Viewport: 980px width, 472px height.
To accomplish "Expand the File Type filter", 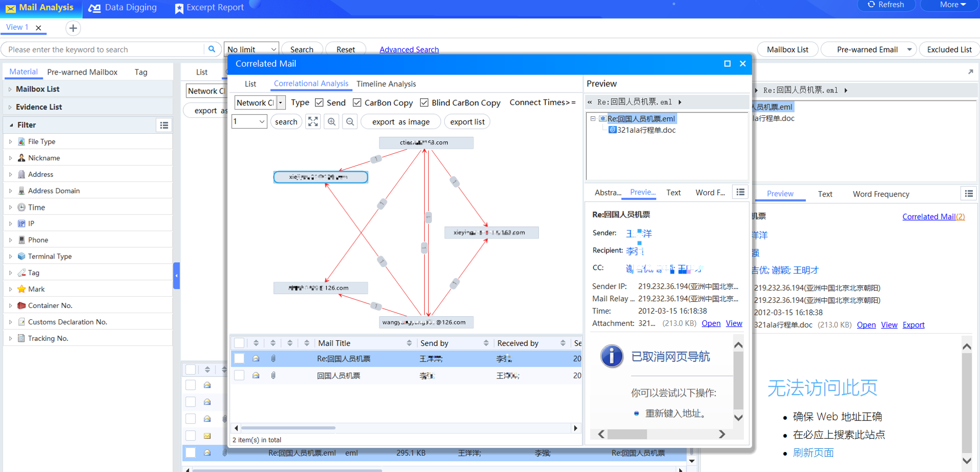I will [10, 141].
